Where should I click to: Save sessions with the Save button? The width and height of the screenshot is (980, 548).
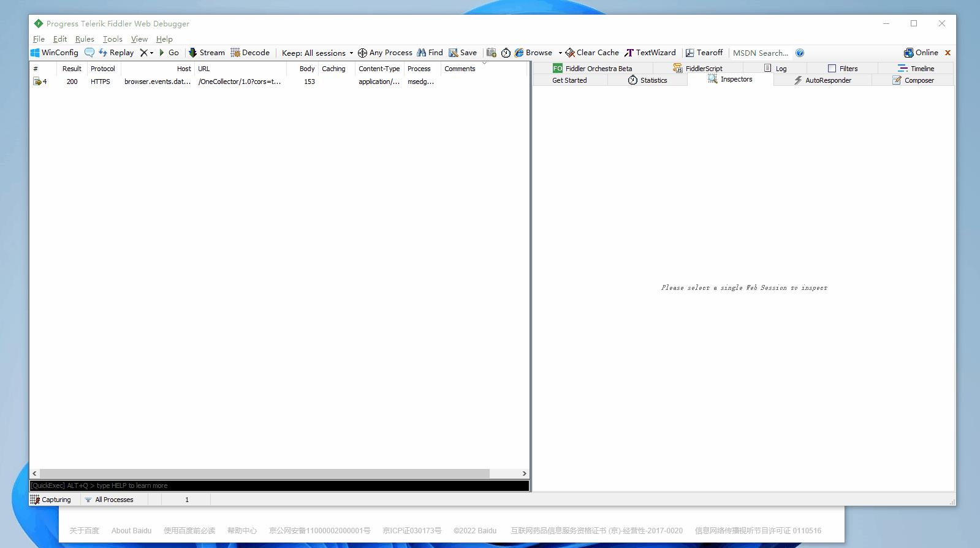tap(463, 53)
